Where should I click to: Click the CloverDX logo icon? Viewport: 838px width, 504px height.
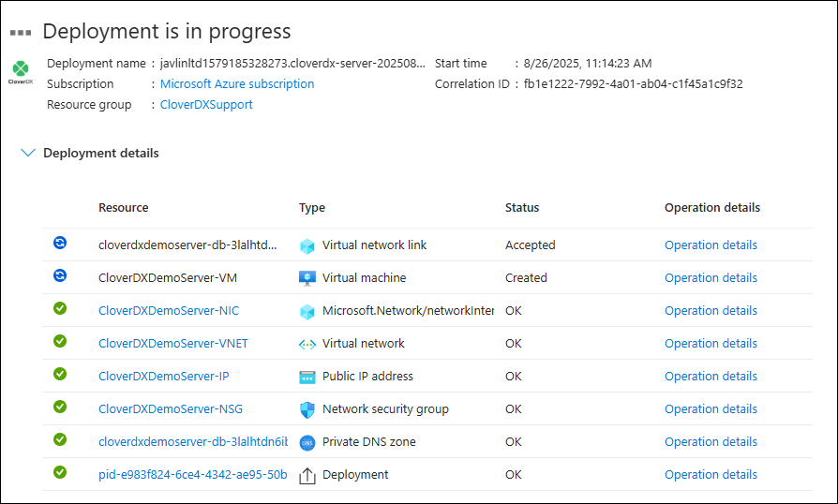coord(21,71)
